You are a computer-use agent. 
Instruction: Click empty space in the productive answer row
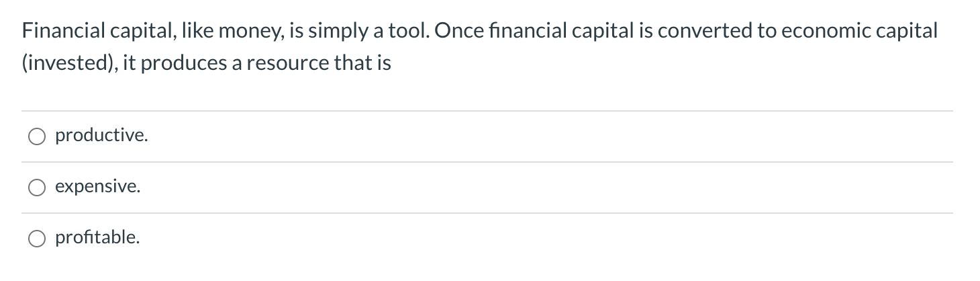point(537,136)
